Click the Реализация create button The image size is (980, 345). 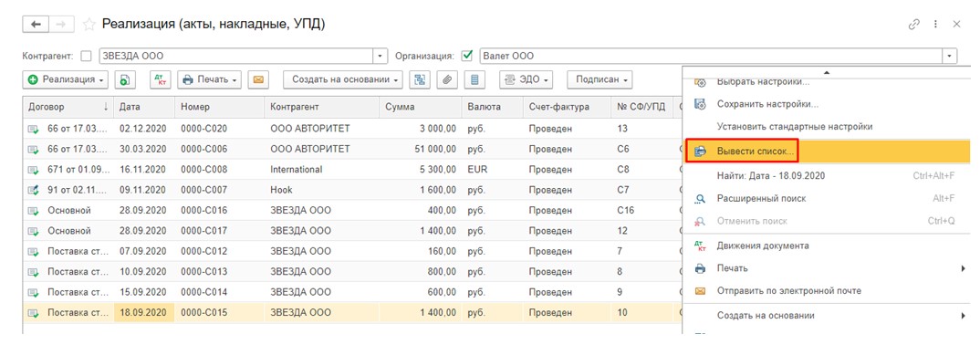point(66,79)
